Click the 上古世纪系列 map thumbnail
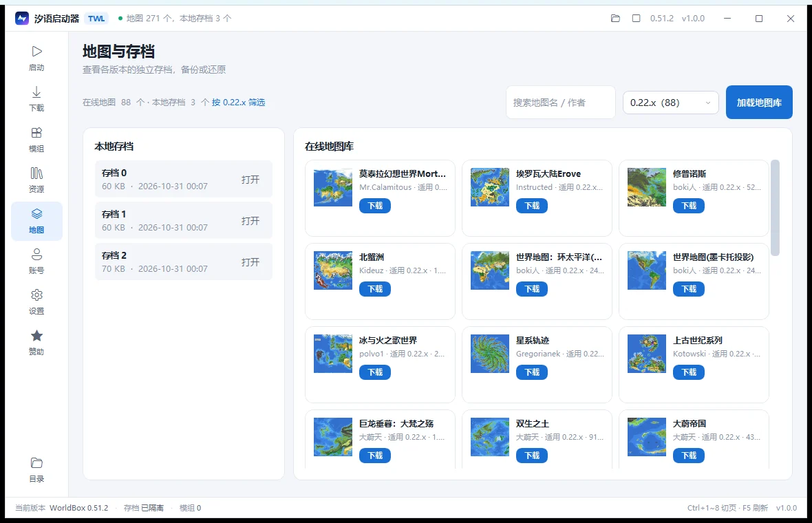The image size is (812, 523). click(647, 354)
